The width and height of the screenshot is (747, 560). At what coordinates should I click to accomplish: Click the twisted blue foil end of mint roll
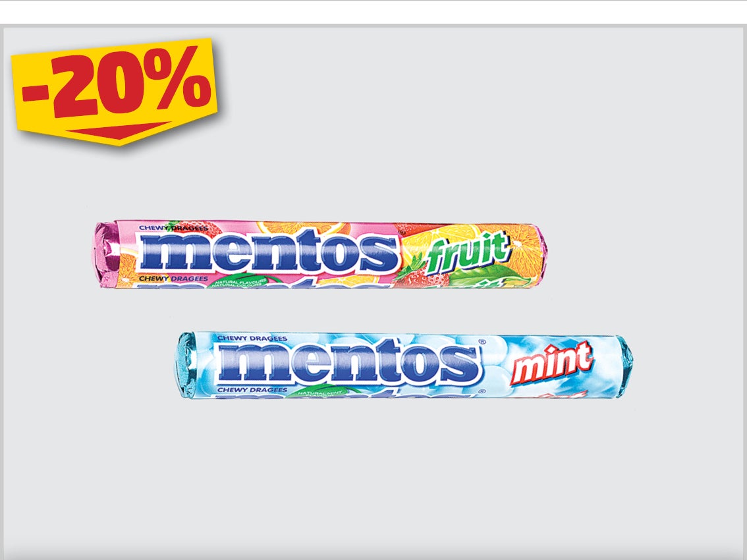[187, 366]
